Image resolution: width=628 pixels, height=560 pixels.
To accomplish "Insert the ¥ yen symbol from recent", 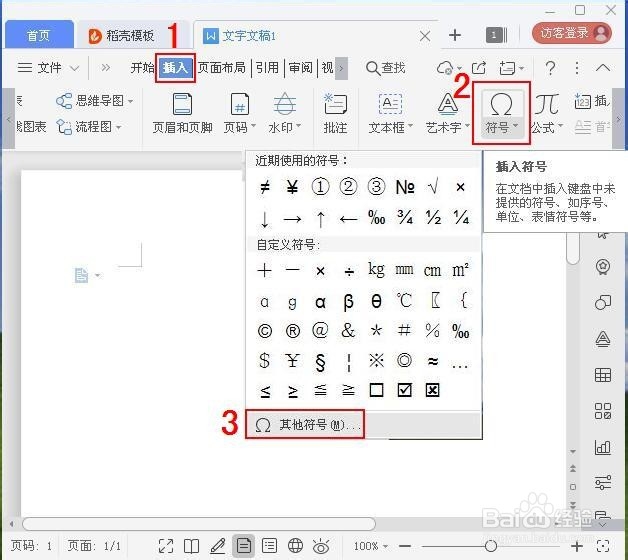I will (292, 187).
